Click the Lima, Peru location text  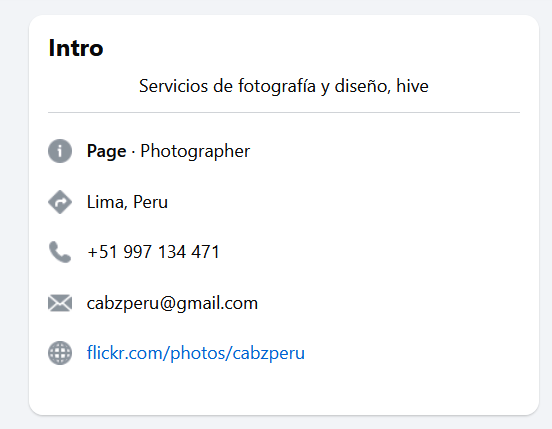127,202
